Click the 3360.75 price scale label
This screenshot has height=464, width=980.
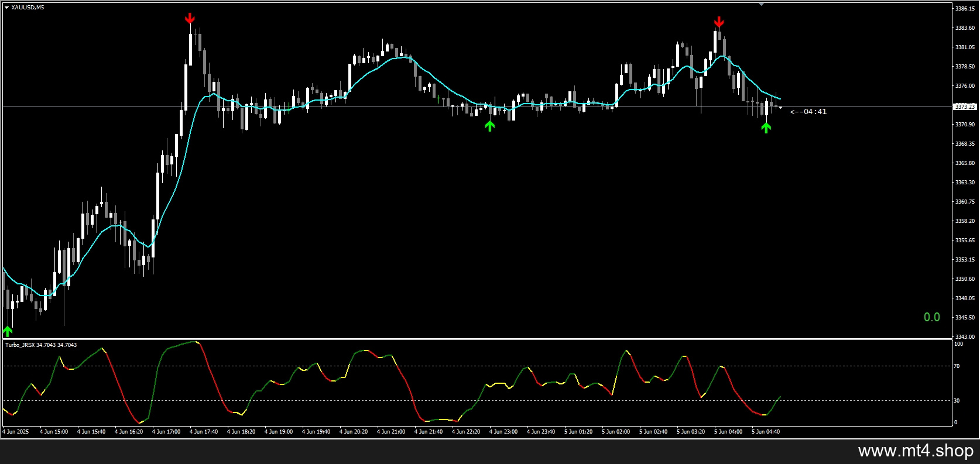tap(965, 202)
